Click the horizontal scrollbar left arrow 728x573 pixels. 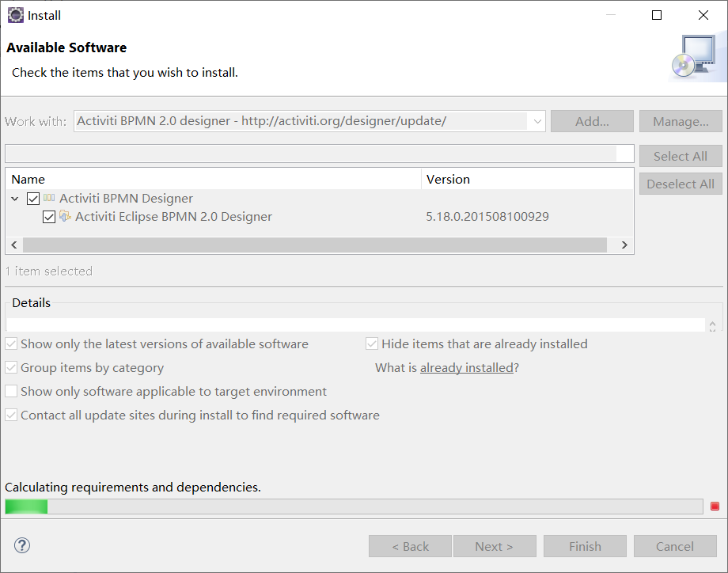click(14, 245)
